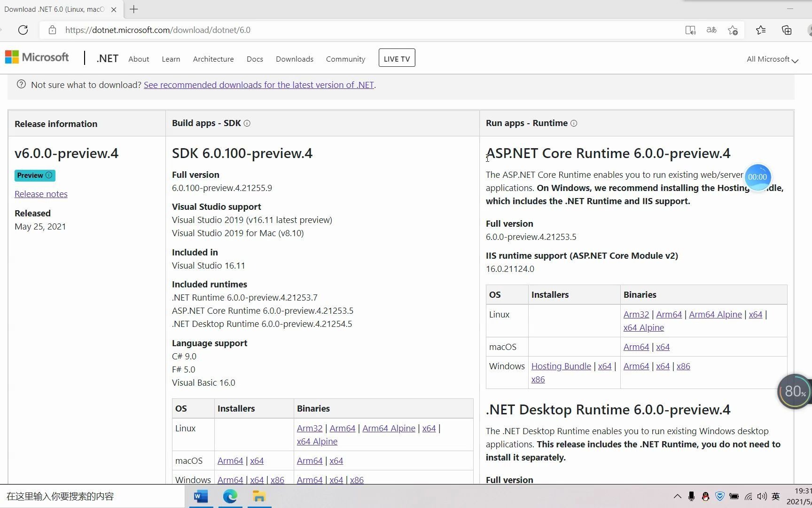The height and width of the screenshot is (508, 812).
Task: Click the Wi-Fi network tray icon
Action: click(748, 496)
